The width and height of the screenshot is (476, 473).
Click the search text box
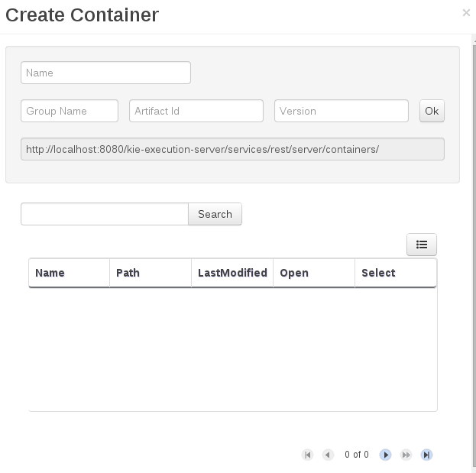coord(105,214)
